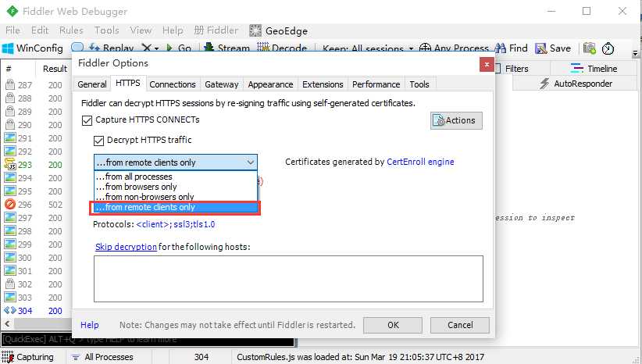Screen dimensions: 642x364
Task: Switch to the General options tab
Action: coord(91,84)
